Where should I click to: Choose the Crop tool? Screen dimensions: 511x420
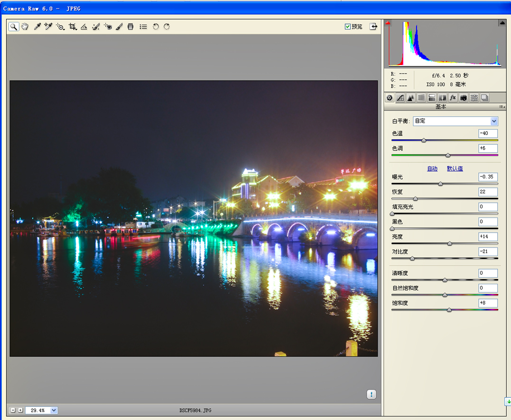coord(73,27)
